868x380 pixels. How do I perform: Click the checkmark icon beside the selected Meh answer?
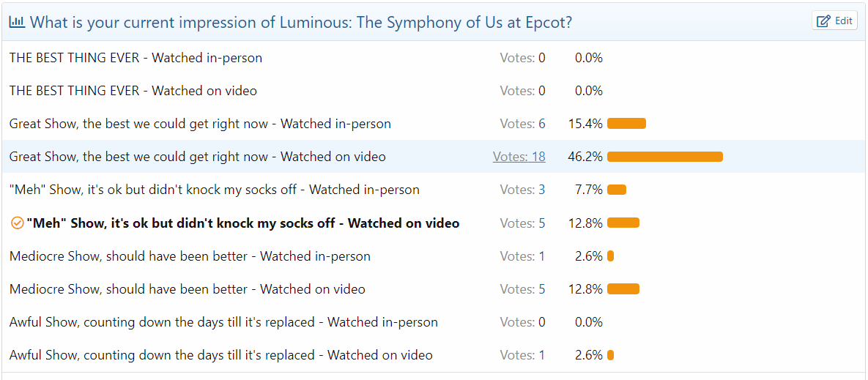click(x=18, y=223)
